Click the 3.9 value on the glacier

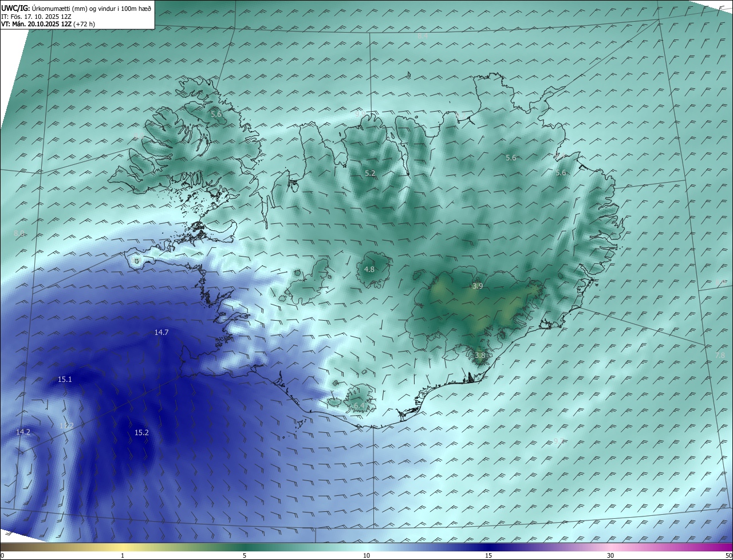(478, 286)
